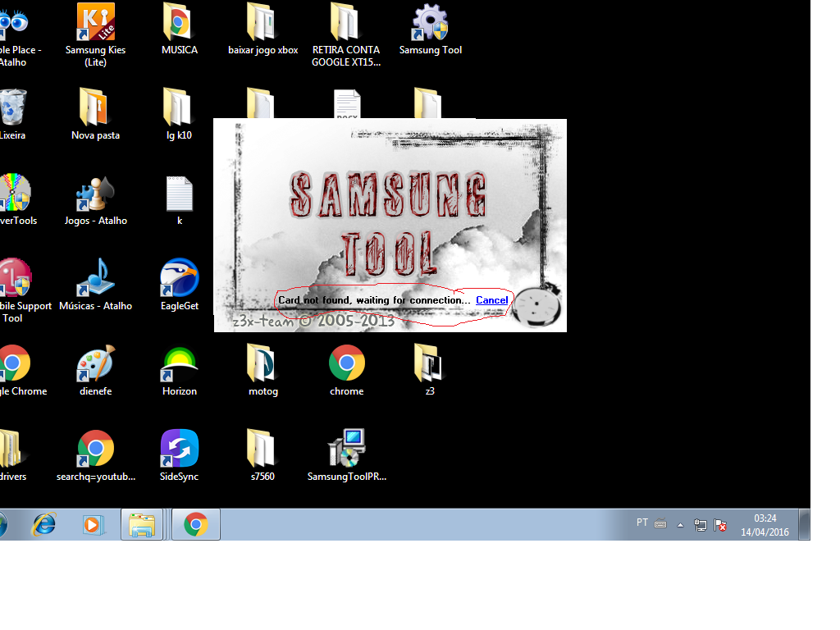Open the Start menu orb
This screenshot has width=840, height=630.
pos(3,524)
